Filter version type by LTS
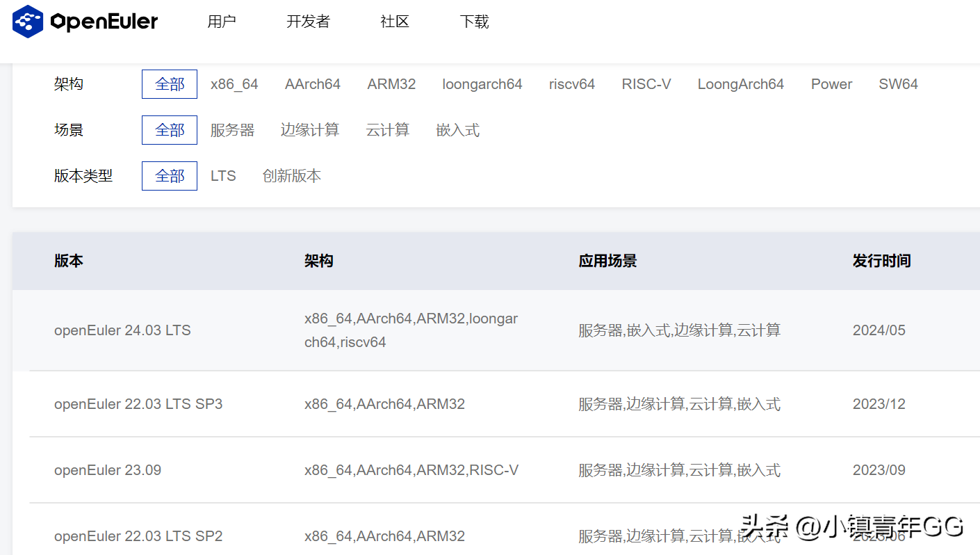This screenshot has height=555, width=980. (x=223, y=176)
